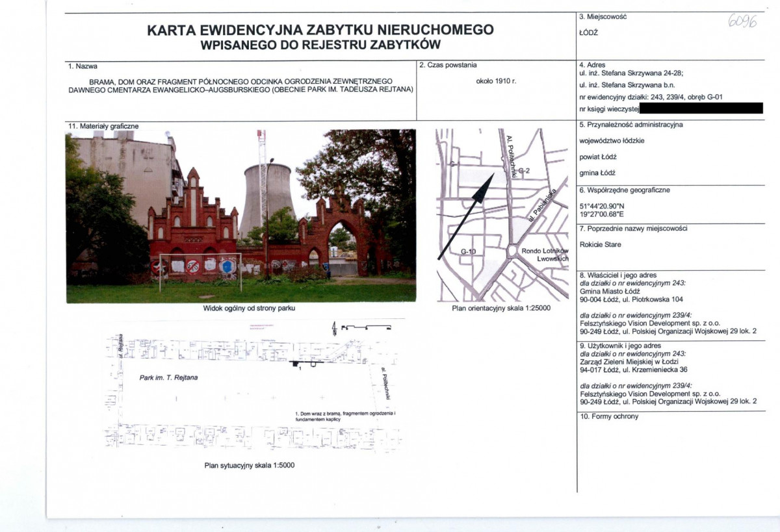This screenshot has height=532, width=780.
Task: Click the '4. Adres' label
Action: [x=591, y=65]
